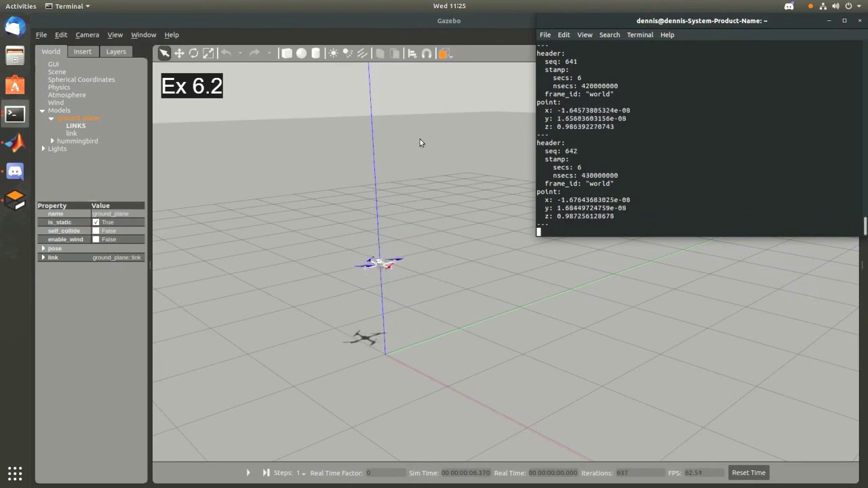Undo the last action in Gazebo

[x=226, y=54]
